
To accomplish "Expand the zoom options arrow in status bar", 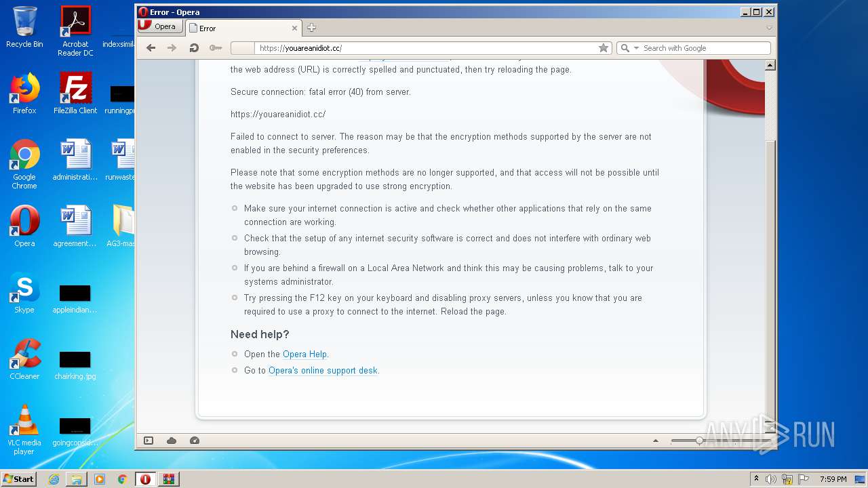I will [x=655, y=441].
